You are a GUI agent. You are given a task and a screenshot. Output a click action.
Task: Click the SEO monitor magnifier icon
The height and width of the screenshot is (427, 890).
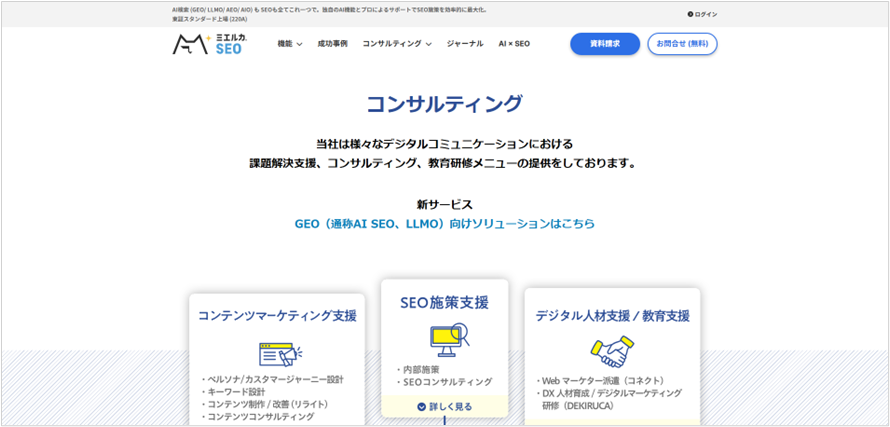[x=448, y=339]
